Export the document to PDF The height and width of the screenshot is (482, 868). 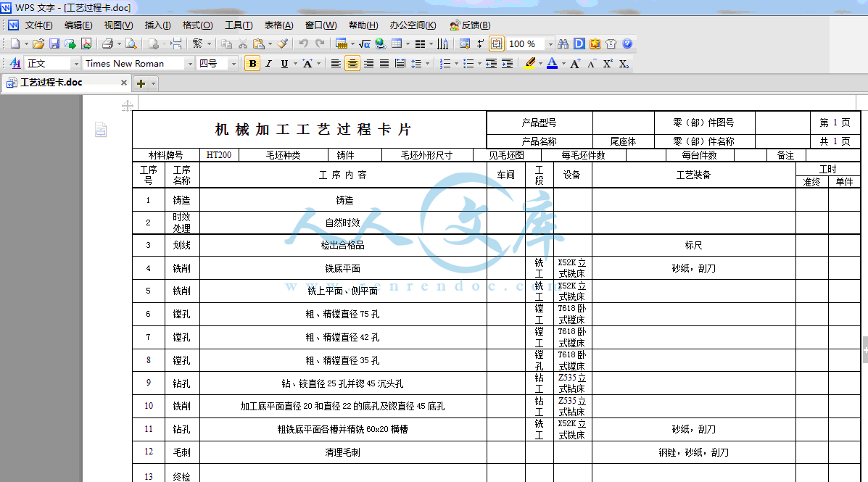click(86, 43)
